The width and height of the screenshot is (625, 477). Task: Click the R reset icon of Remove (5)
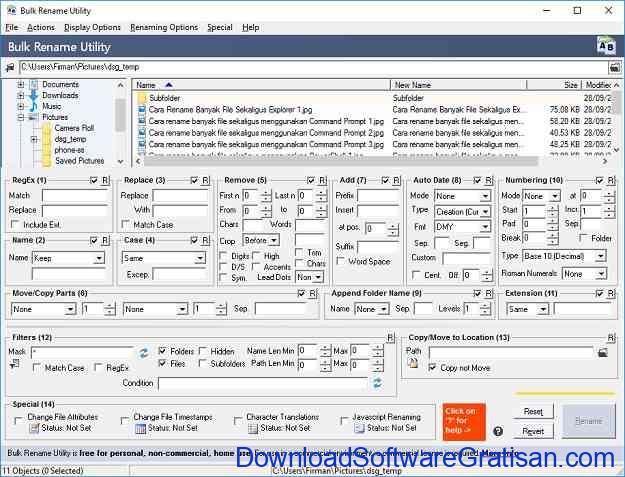[x=322, y=181]
